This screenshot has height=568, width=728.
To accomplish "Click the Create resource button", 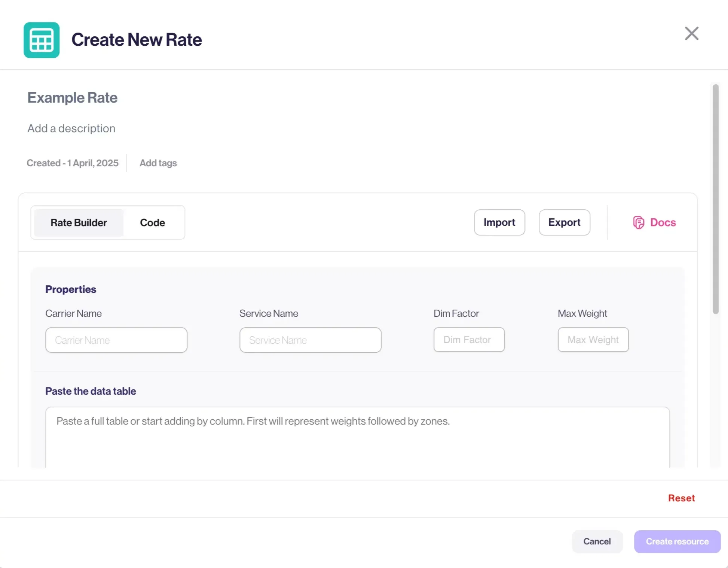I will [x=677, y=541].
